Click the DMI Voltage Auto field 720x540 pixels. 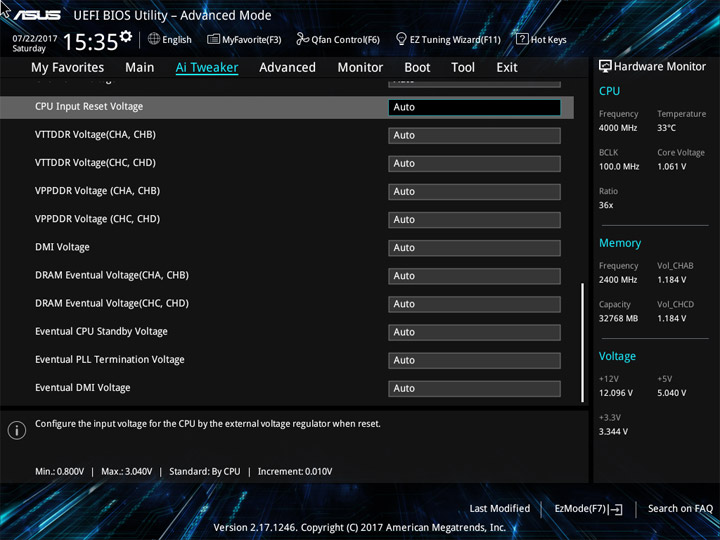[x=474, y=248]
